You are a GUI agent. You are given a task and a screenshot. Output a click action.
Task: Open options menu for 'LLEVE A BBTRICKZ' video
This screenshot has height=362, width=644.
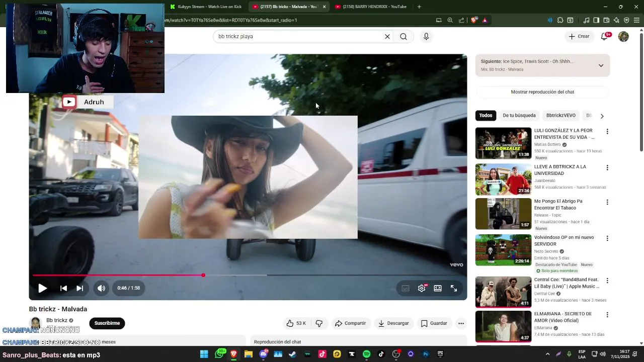pyautogui.click(x=607, y=168)
